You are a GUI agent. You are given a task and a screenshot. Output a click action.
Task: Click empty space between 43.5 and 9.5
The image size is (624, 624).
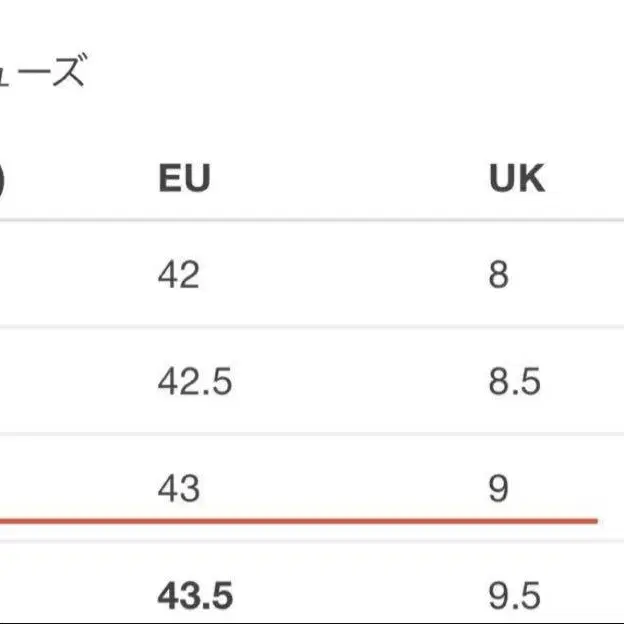click(361, 596)
